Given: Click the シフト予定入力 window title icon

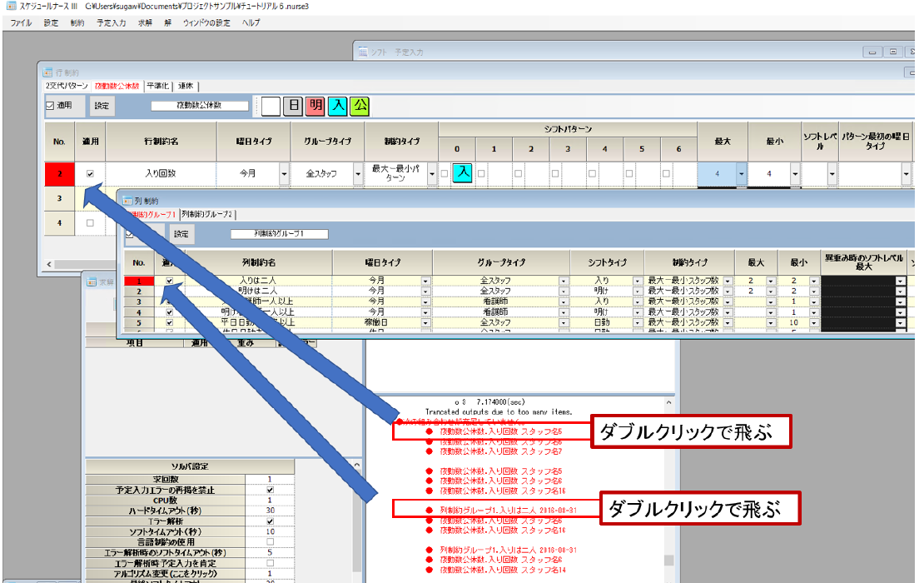Looking at the screenshot, I should 363,52.
